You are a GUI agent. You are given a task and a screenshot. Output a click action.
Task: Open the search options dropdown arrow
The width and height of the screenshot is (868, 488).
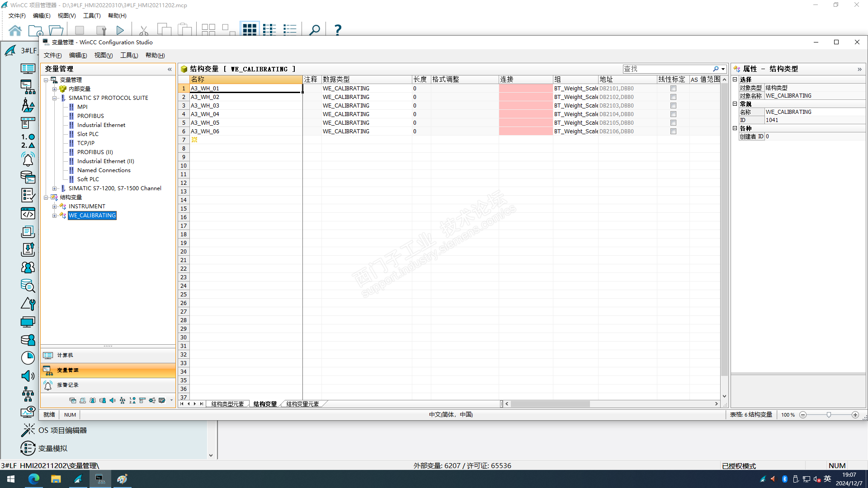coord(723,69)
